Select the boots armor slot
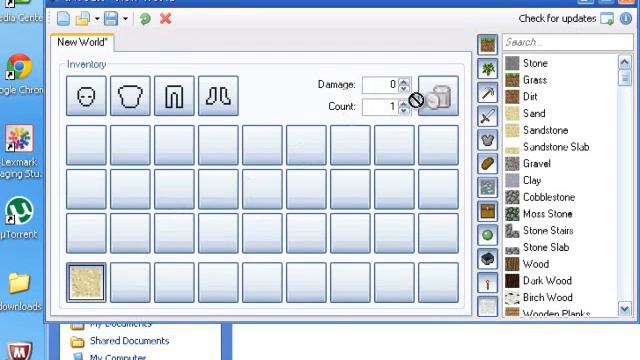640x360 pixels. tap(218, 96)
